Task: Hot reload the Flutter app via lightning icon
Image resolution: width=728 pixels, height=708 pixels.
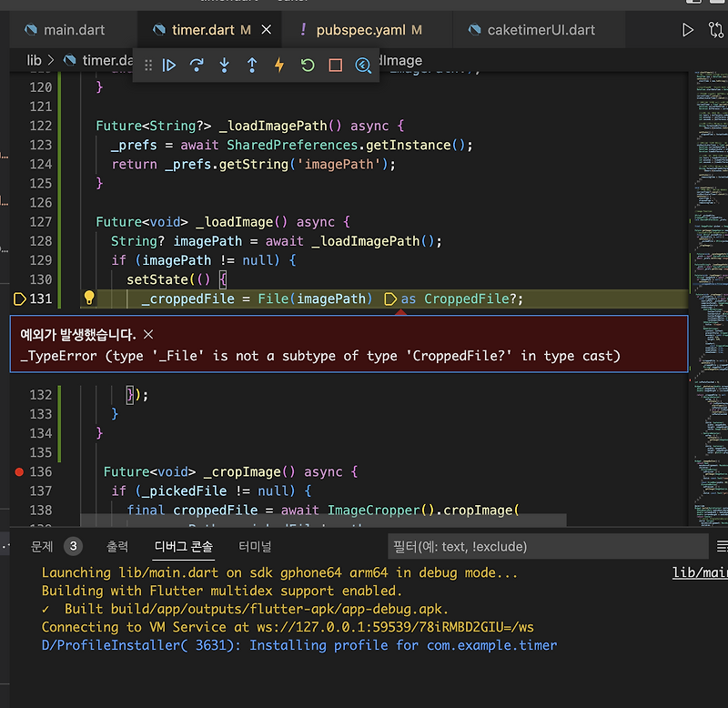Action: click(279, 65)
